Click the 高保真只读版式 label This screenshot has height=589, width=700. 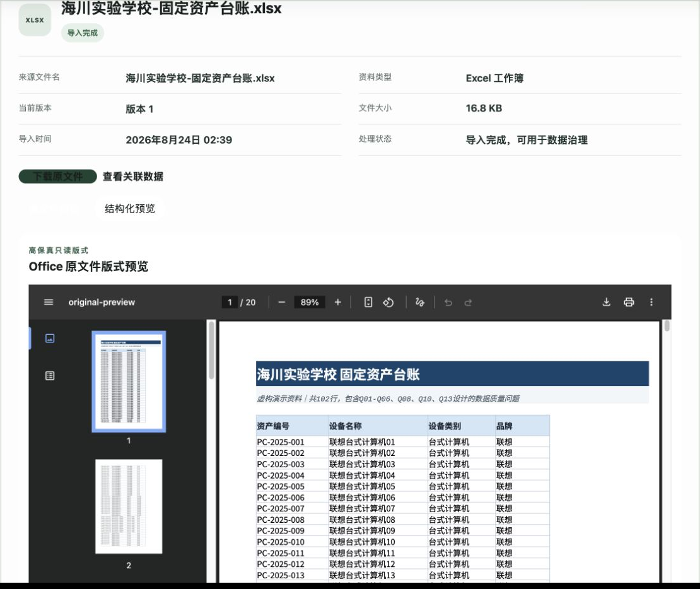click(59, 250)
